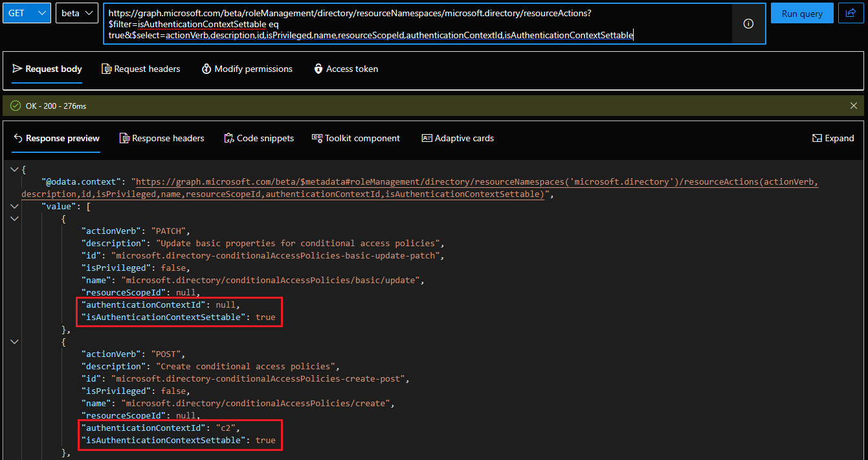Expand the response viewer
The image size is (868, 460).
(x=833, y=138)
